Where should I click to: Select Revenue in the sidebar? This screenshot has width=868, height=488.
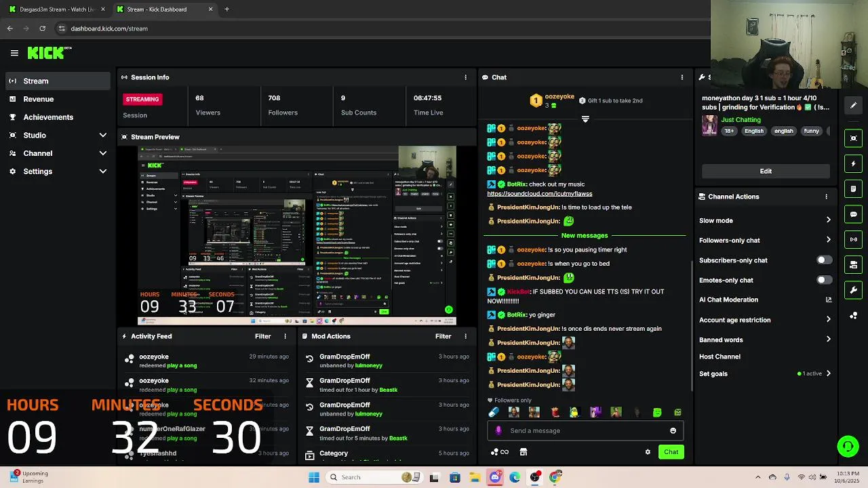[x=58, y=99]
